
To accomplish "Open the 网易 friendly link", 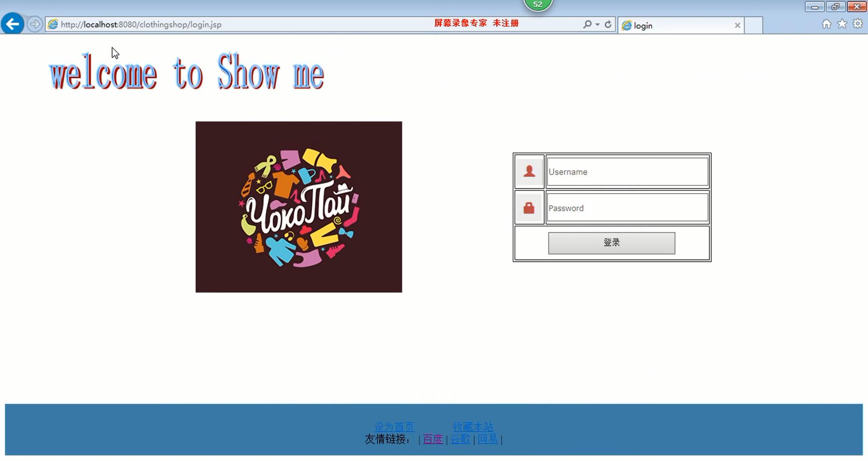I will [488, 439].
